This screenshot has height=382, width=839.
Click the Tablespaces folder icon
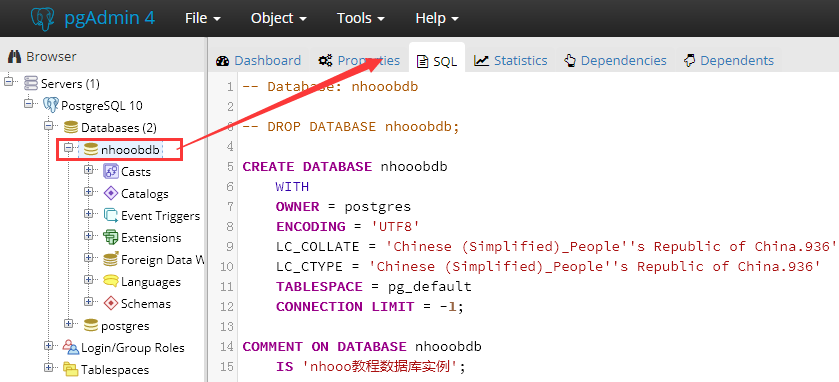point(71,369)
